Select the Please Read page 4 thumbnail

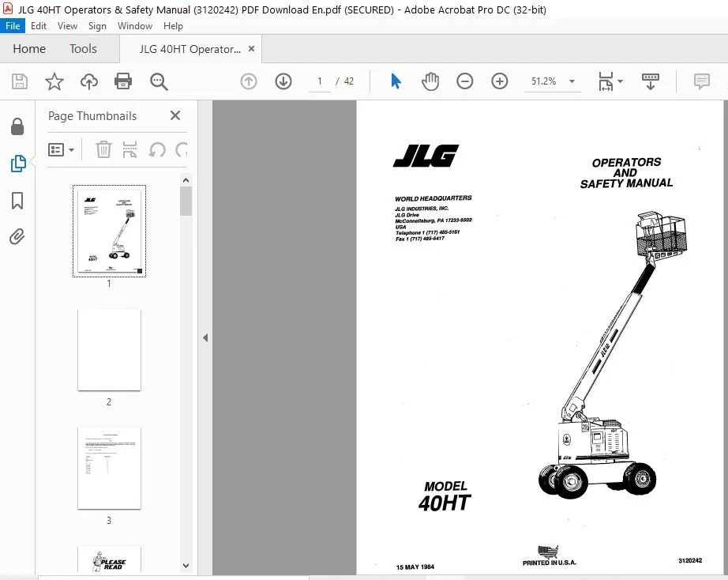(109, 559)
